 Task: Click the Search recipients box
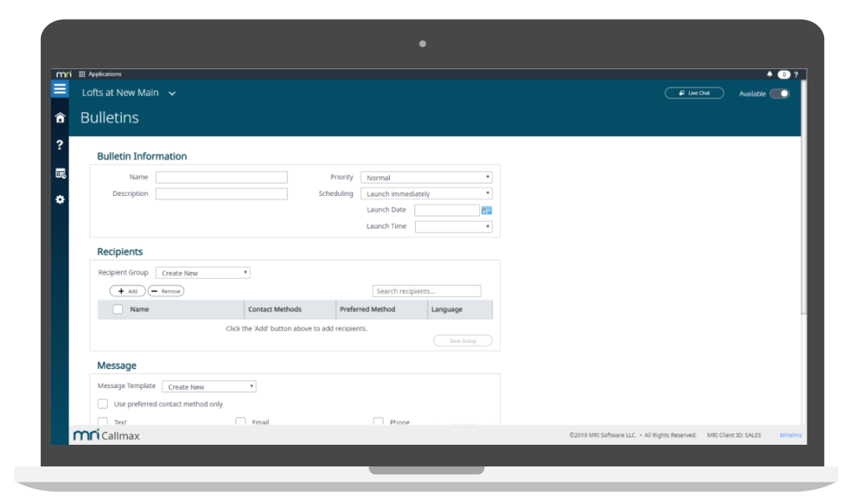click(427, 291)
